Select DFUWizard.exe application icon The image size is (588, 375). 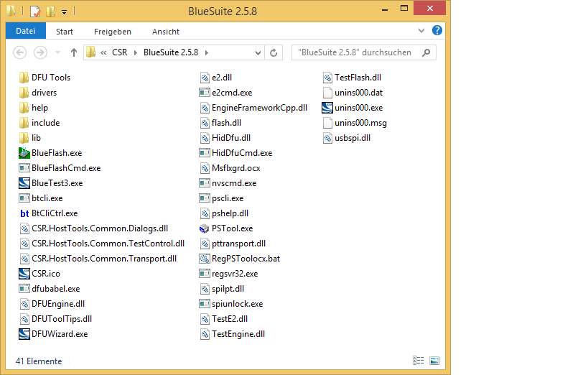pos(24,334)
